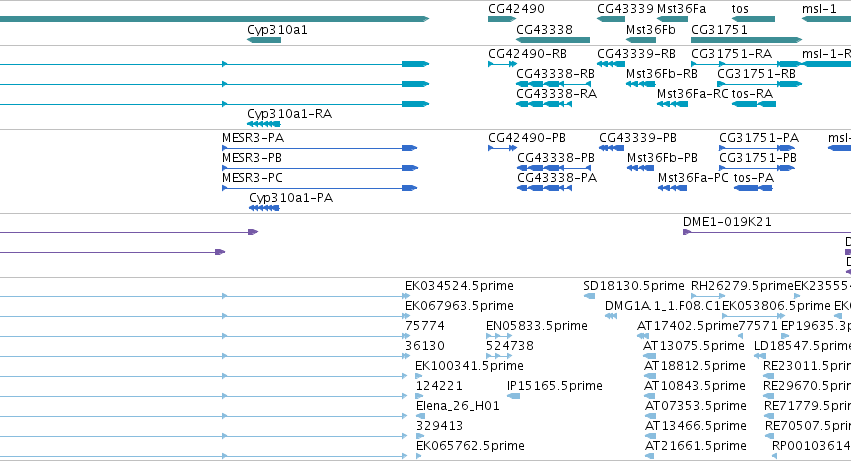Select protein CG42490-PB

pyautogui.click(x=527, y=138)
